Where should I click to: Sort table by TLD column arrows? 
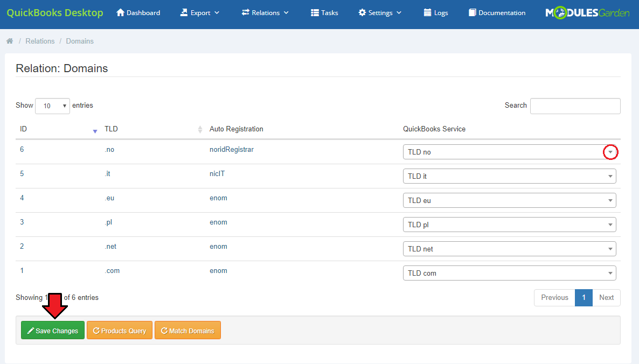pyautogui.click(x=200, y=129)
